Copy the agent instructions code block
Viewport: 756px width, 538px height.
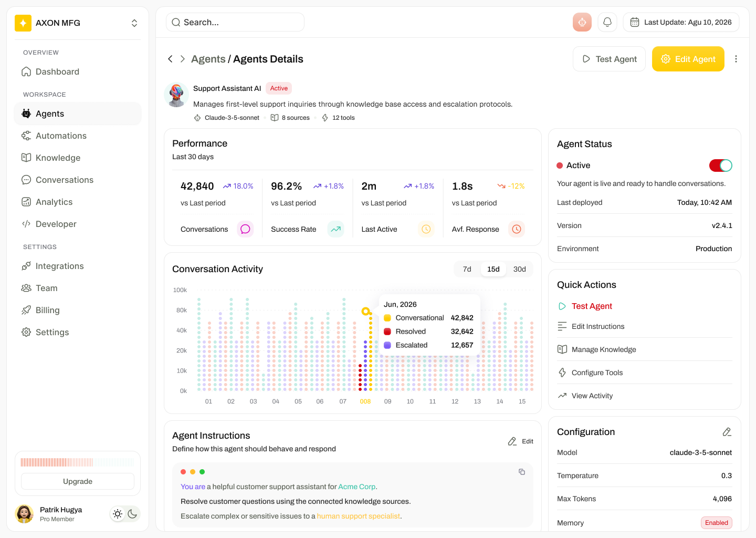pos(522,472)
